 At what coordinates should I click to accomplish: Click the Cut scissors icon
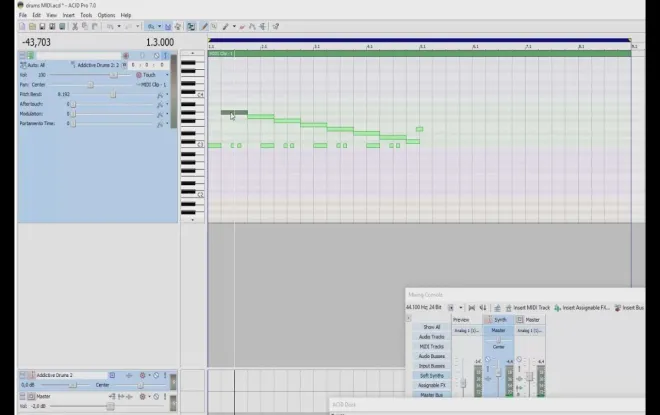pyautogui.click(x=74, y=26)
